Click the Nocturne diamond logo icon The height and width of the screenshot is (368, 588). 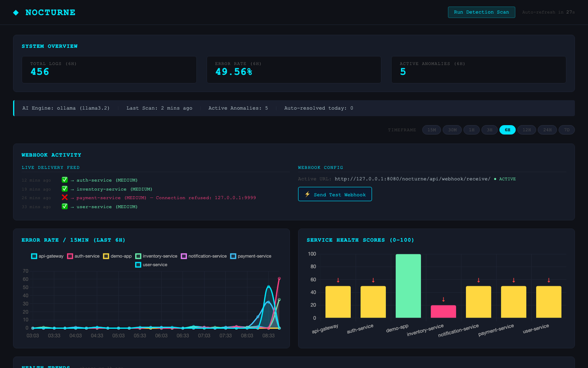(16, 13)
